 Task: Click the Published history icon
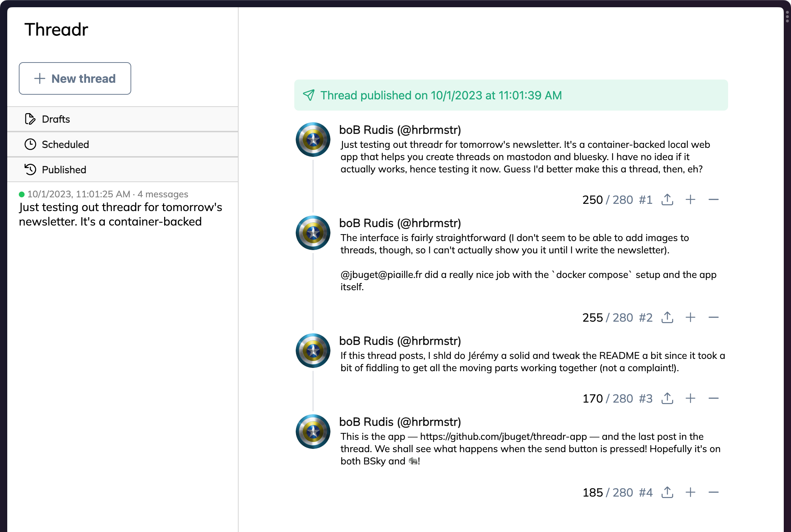[x=30, y=170]
